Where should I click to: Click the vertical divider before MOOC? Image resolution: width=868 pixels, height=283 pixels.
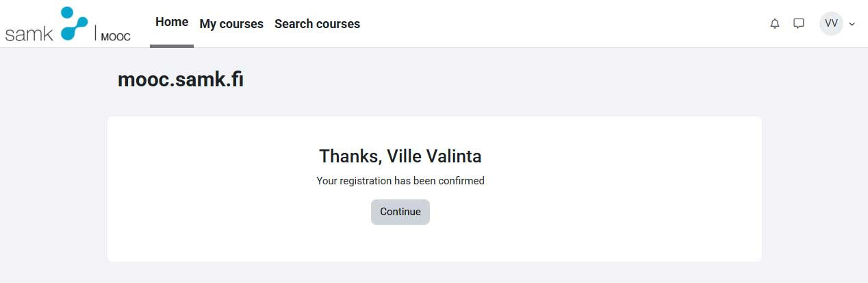click(95, 33)
